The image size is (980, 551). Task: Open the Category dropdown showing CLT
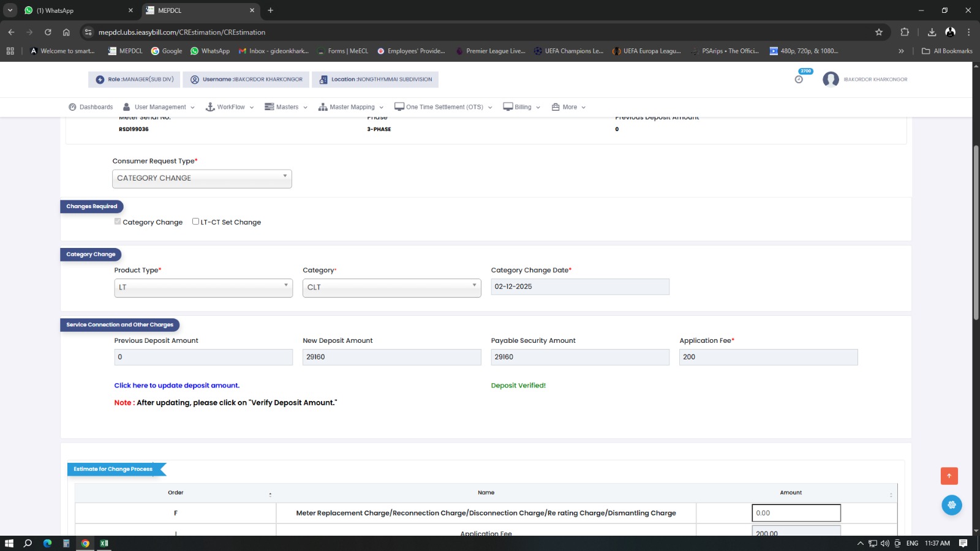click(391, 287)
